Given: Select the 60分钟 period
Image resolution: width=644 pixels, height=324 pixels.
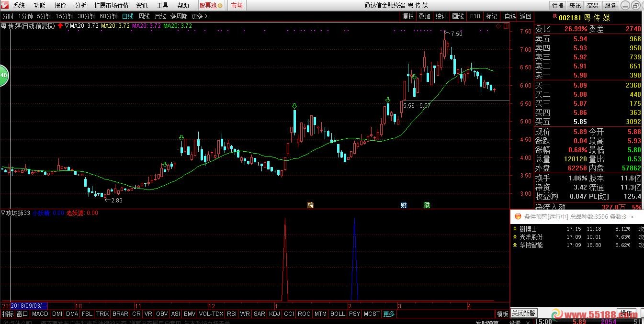Looking at the screenshot, I should [x=109, y=16].
